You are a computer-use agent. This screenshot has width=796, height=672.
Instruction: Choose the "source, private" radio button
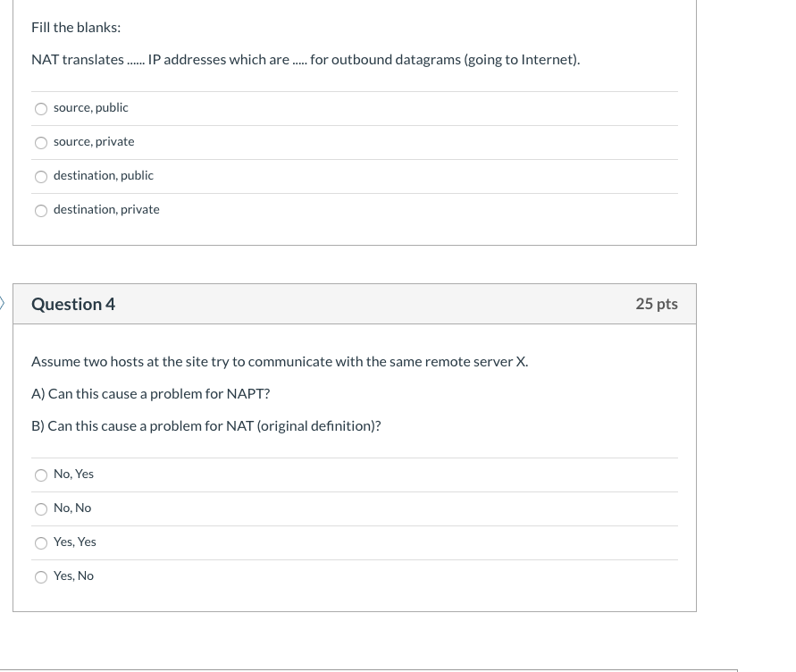(x=41, y=143)
